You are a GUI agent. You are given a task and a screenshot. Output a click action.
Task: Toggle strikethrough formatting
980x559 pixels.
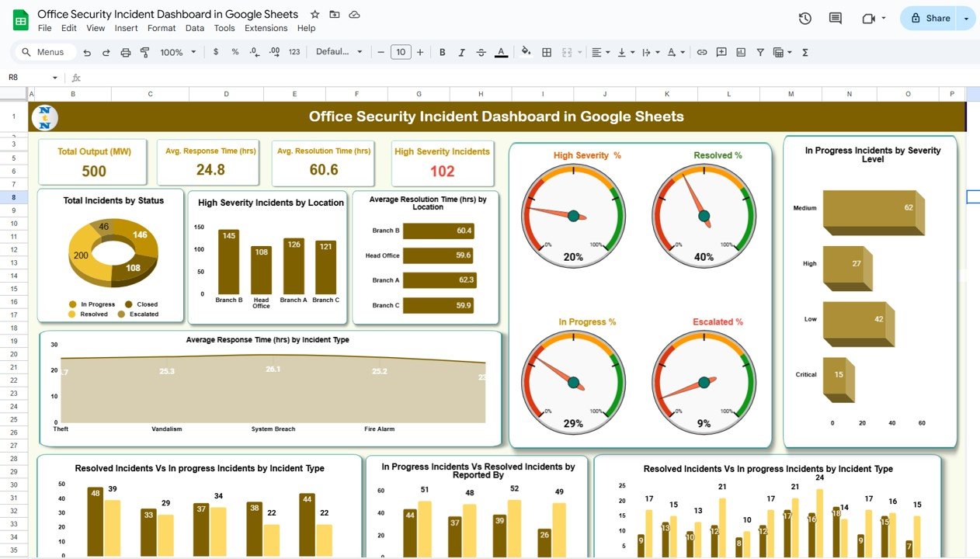click(481, 53)
